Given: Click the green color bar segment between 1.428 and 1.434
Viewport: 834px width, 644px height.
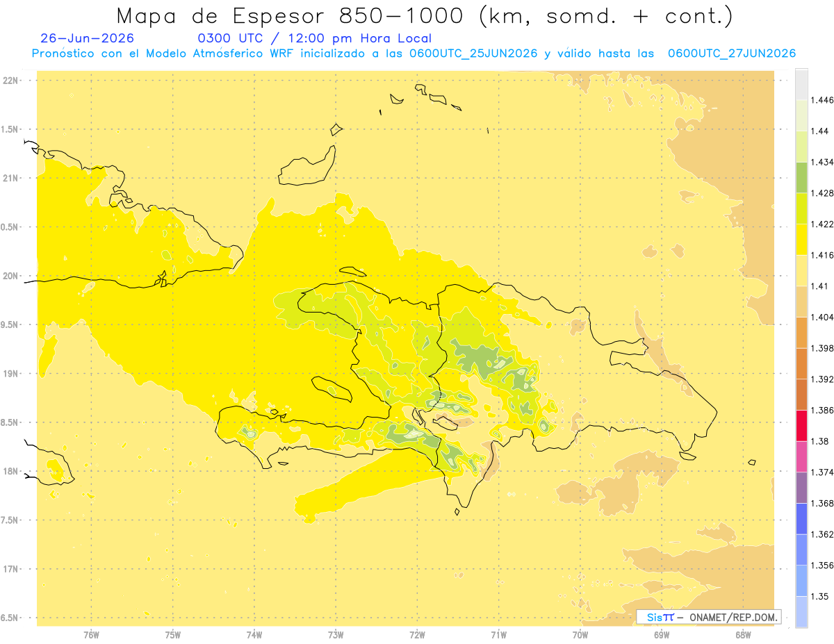Looking at the screenshot, I should (801, 177).
